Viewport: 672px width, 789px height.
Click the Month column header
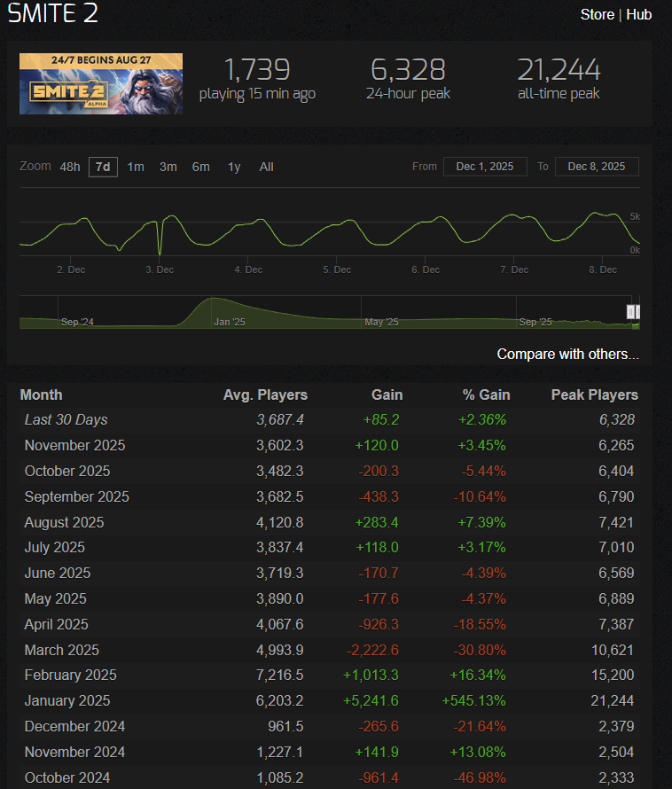click(42, 395)
